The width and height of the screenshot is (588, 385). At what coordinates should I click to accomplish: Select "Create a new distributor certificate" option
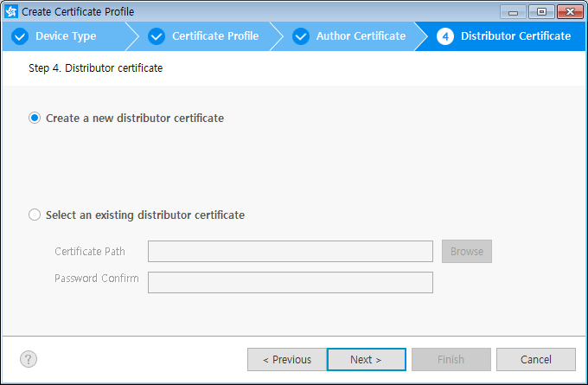point(35,118)
